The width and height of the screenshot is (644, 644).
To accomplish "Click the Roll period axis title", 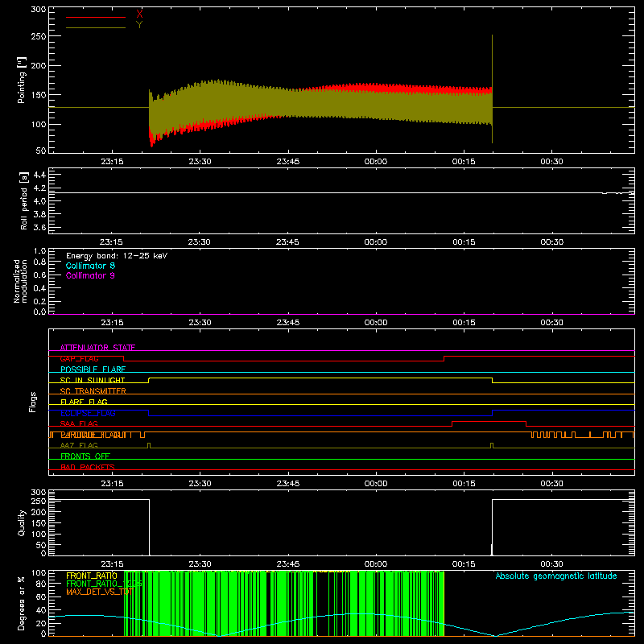I will point(24,200).
